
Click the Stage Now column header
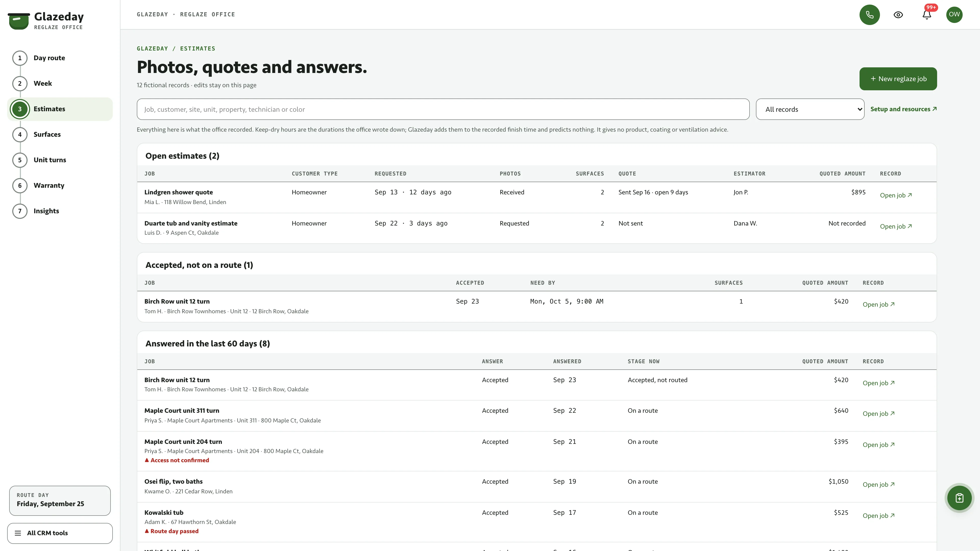tap(643, 362)
